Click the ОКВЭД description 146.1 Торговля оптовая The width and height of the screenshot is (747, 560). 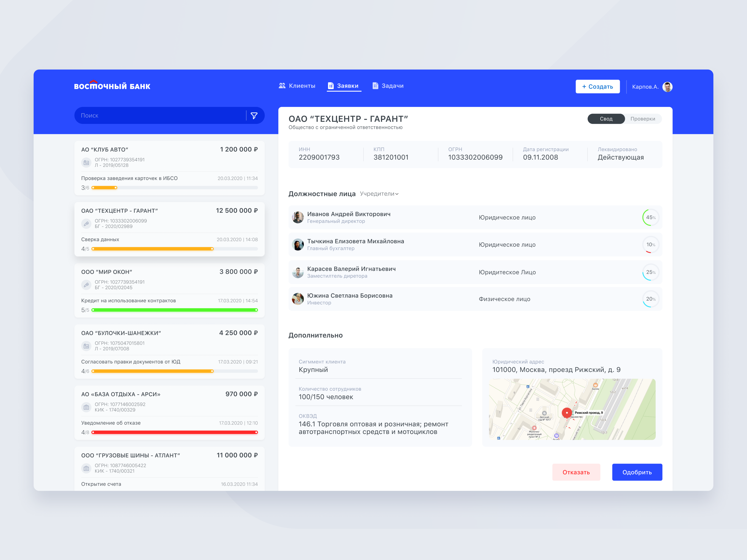[x=373, y=428]
